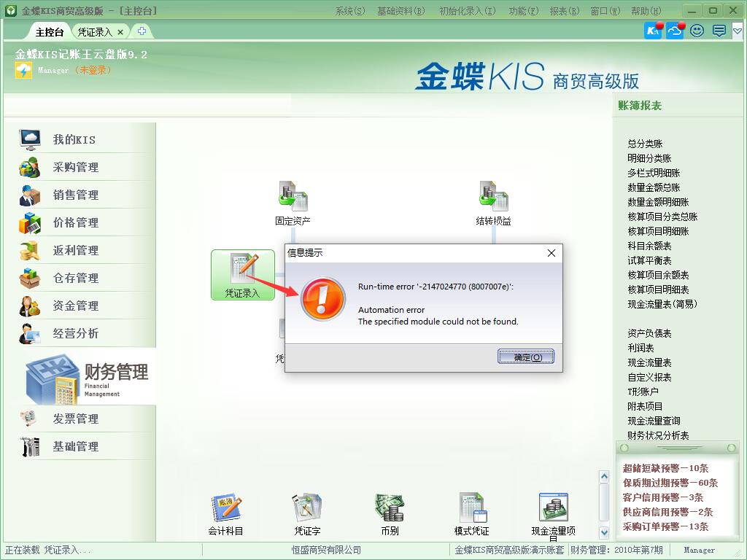Add a new tab with plus button

142,31
